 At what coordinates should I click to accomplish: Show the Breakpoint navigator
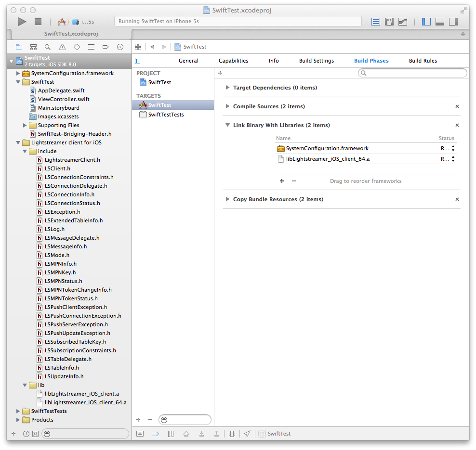[x=106, y=47]
